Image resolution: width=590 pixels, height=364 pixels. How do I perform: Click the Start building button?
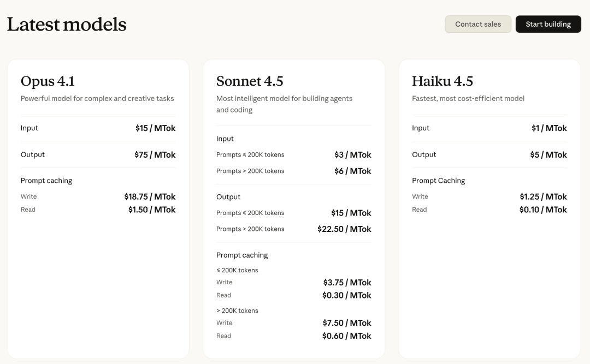pyautogui.click(x=548, y=24)
